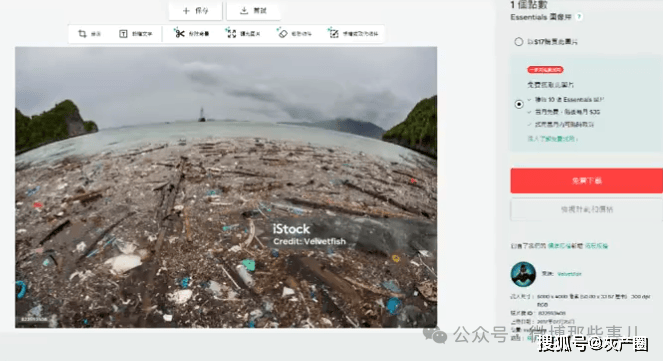
Task: Select the crop tool icon
Action: (x=82, y=34)
